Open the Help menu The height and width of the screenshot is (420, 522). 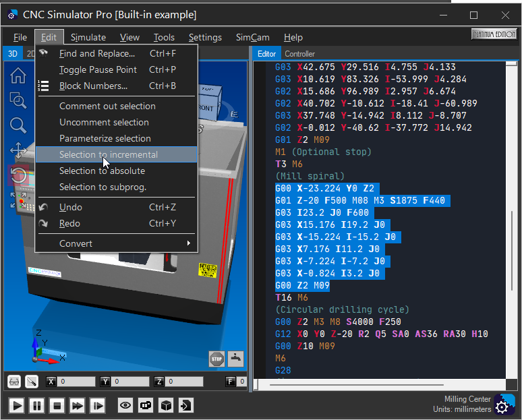click(x=293, y=37)
